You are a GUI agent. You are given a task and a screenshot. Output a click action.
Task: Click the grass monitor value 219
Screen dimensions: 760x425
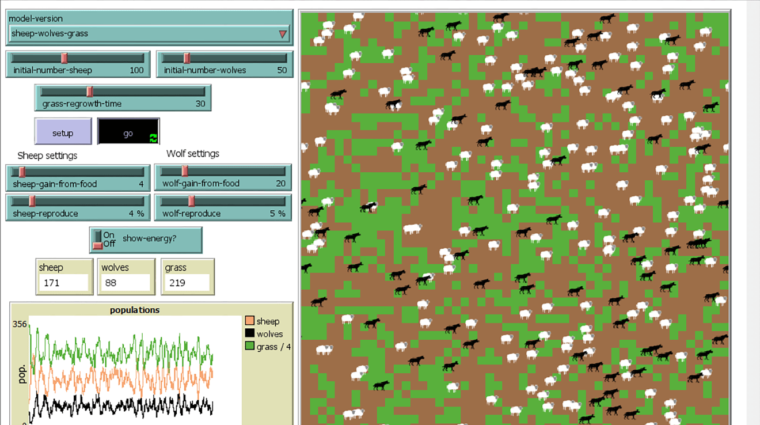(x=187, y=283)
